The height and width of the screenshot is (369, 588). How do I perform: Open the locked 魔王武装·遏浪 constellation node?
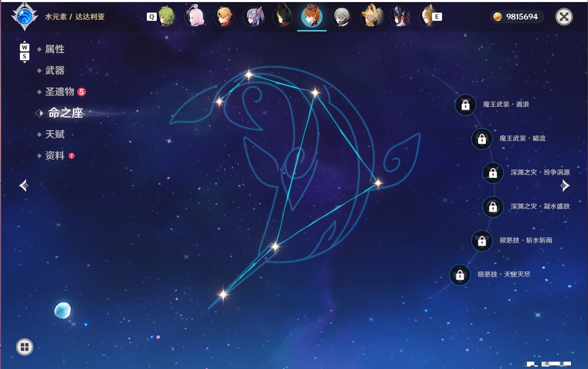[x=465, y=105]
